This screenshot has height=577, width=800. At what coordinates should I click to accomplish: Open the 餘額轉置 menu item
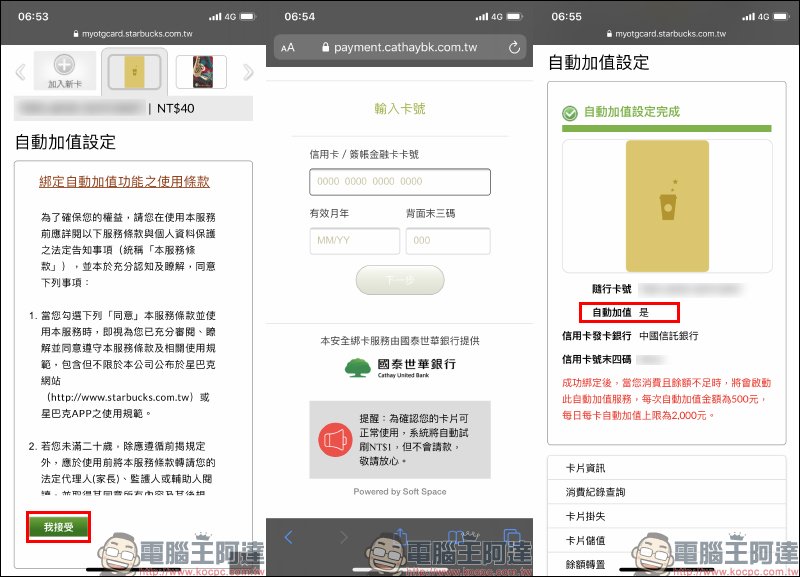[x=667, y=564]
